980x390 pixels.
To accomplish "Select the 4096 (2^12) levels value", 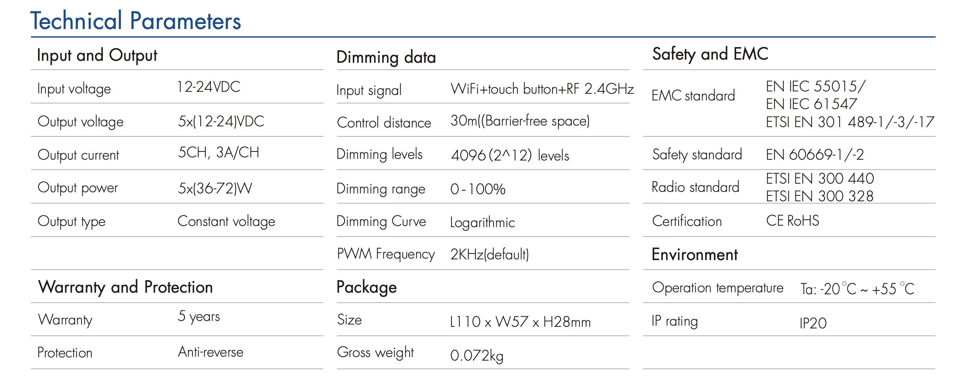I will coord(510,156).
